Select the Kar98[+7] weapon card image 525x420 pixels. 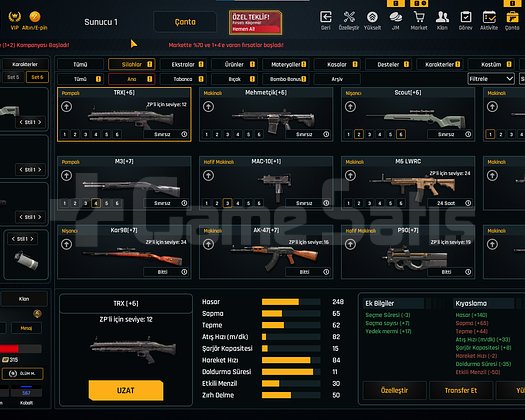(133, 257)
